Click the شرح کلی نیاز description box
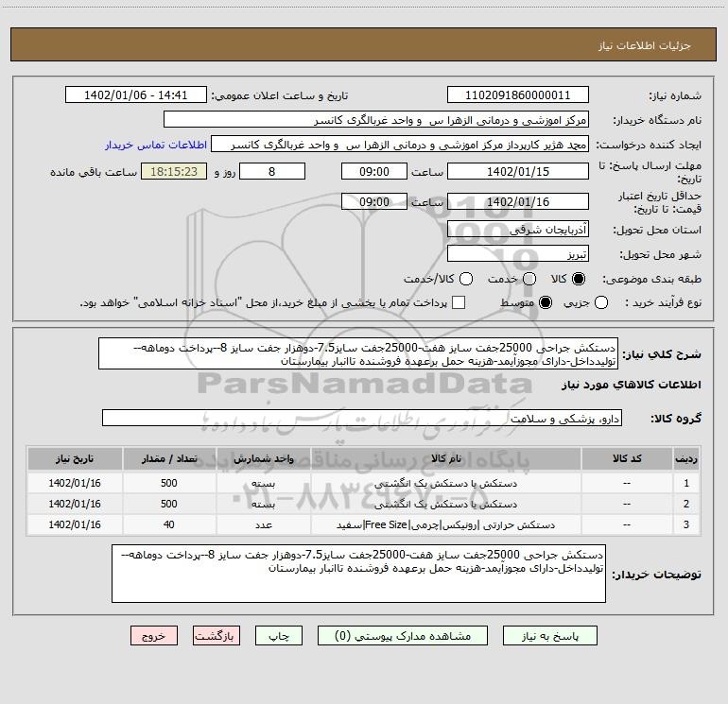This screenshot has width=728, height=704. 358,353
